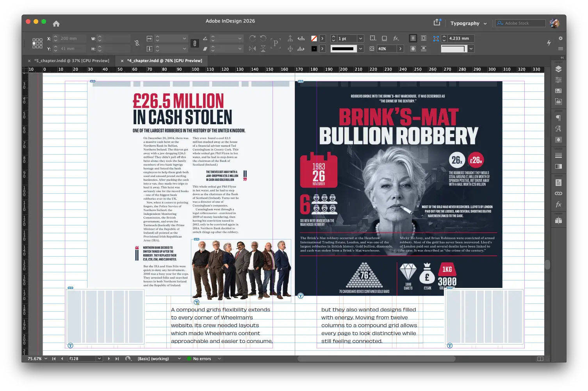Go to the next page arrow
The image size is (588, 391).
pyautogui.click(x=109, y=359)
